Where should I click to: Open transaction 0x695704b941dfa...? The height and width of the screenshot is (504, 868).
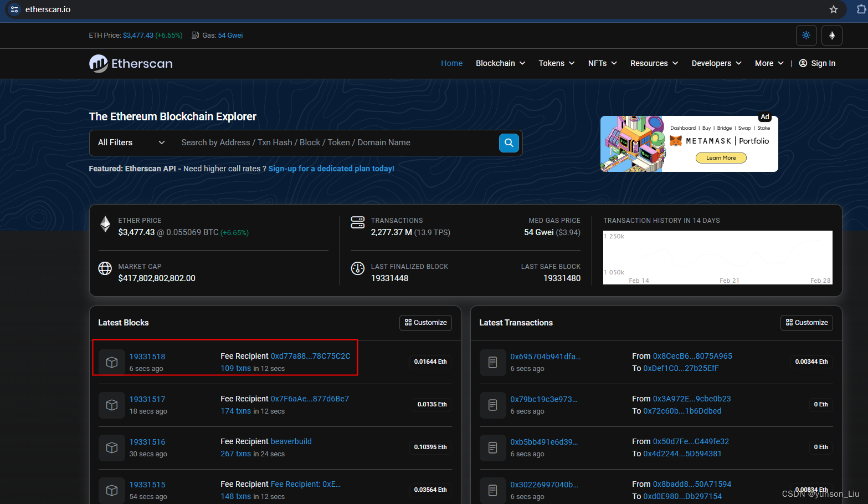545,357
